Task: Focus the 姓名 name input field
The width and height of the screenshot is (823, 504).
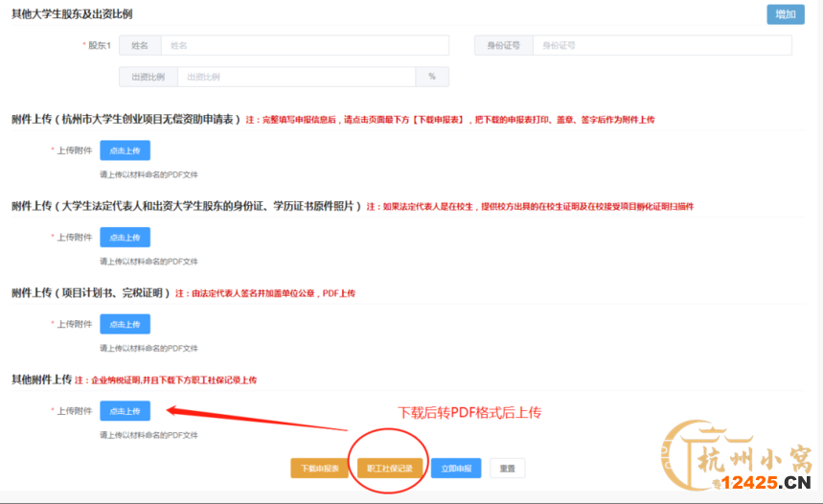Action: click(305, 45)
